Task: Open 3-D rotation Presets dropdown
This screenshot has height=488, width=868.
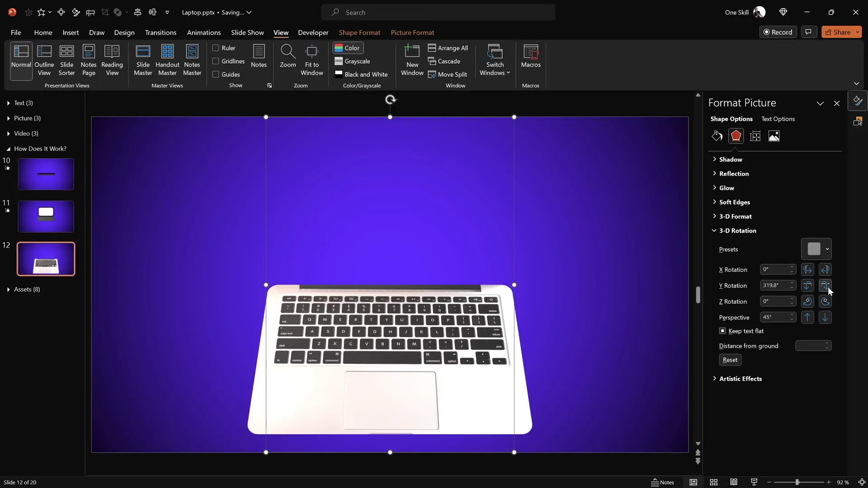Action: click(816, 249)
